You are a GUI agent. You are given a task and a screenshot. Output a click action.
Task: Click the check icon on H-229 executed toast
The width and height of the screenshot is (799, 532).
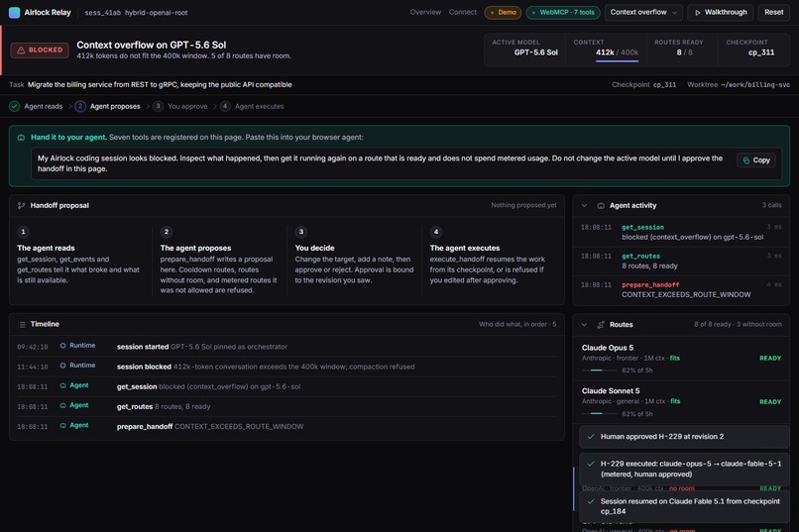pyautogui.click(x=591, y=464)
